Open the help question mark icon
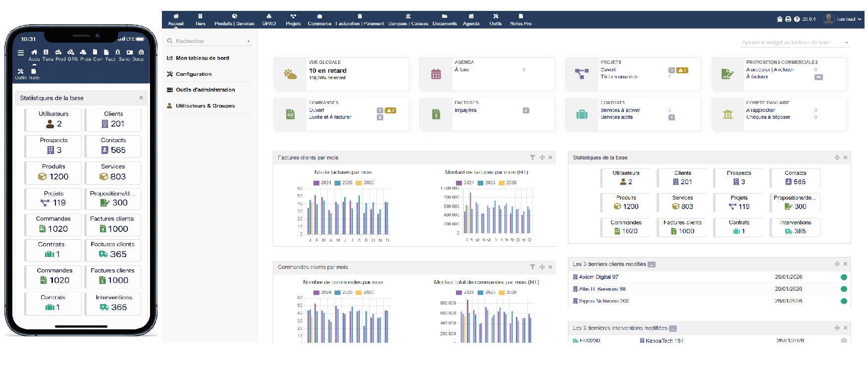 coord(797,19)
